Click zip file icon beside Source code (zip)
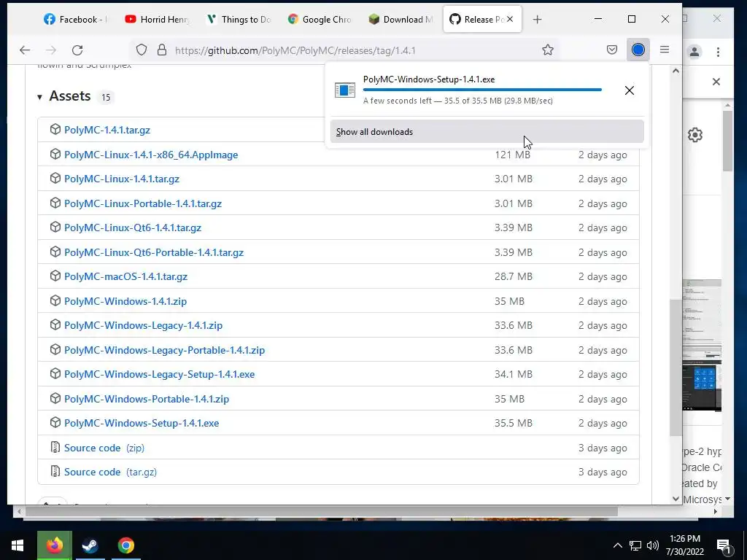The width and height of the screenshot is (747, 560). coord(55,447)
